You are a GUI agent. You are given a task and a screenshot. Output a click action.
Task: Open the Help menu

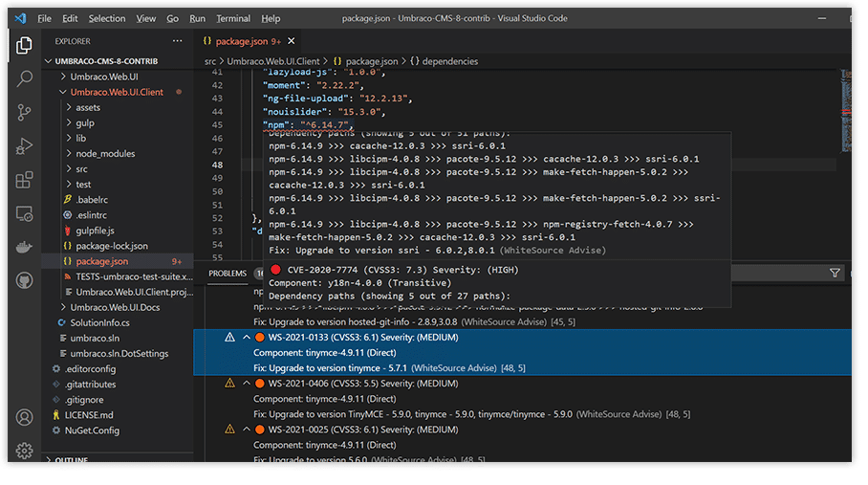pyautogui.click(x=271, y=18)
